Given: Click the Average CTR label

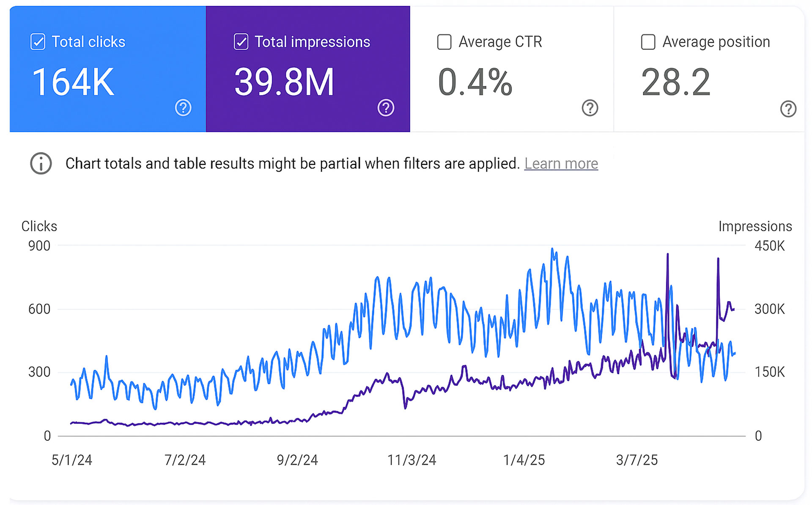Looking at the screenshot, I should pos(500,42).
